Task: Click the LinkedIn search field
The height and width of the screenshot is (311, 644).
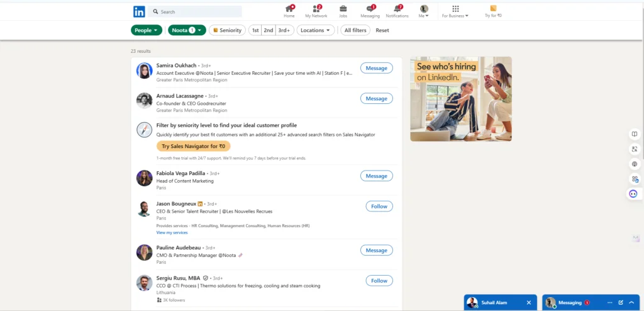Action: point(196,11)
